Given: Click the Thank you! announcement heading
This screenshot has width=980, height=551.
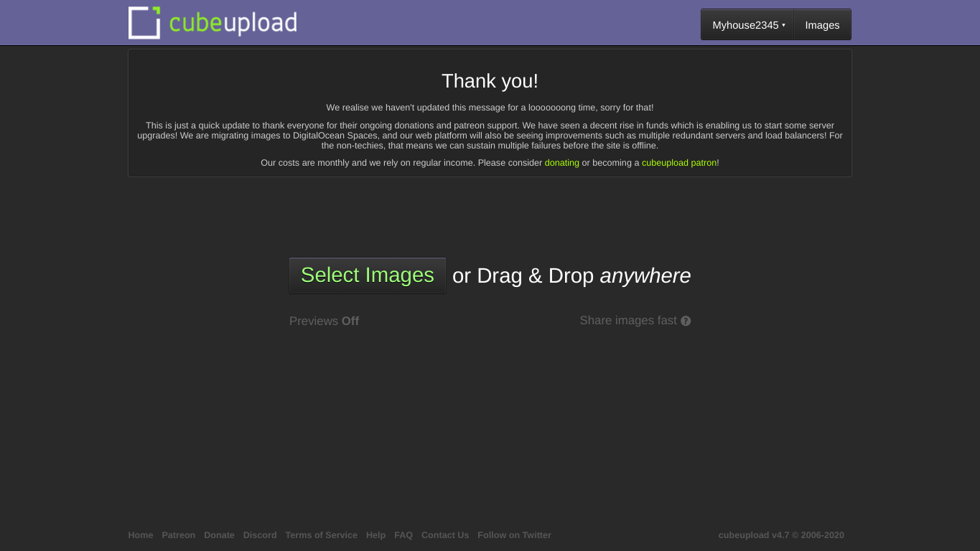Looking at the screenshot, I should [x=490, y=81].
